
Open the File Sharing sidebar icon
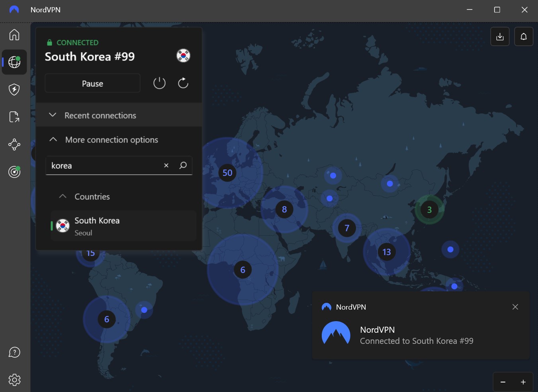[x=14, y=117]
